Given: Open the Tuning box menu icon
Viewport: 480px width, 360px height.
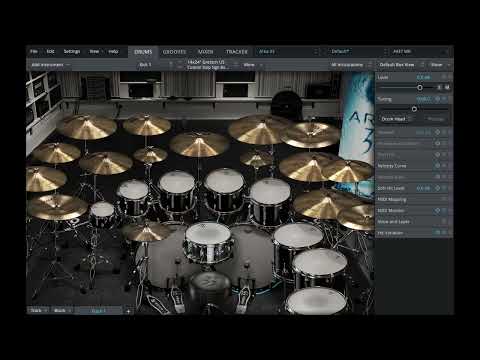Looking at the screenshot, I should pos(444,99).
